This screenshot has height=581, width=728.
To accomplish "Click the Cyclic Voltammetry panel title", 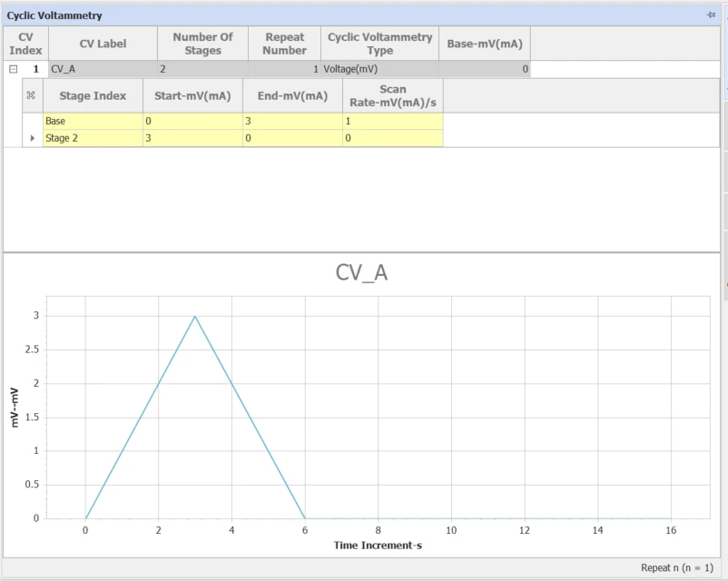I will click(x=54, y=15).
